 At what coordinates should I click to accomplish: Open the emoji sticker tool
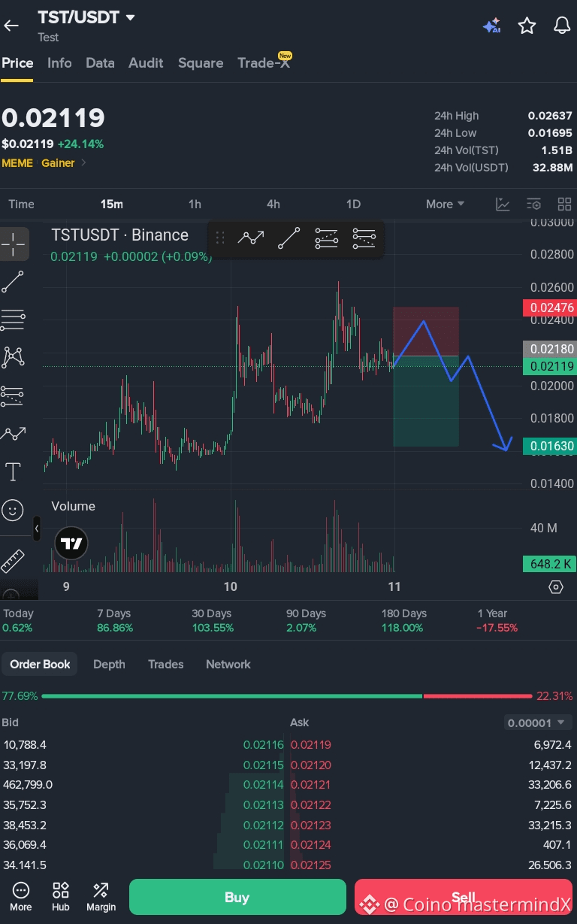[13, 510]
